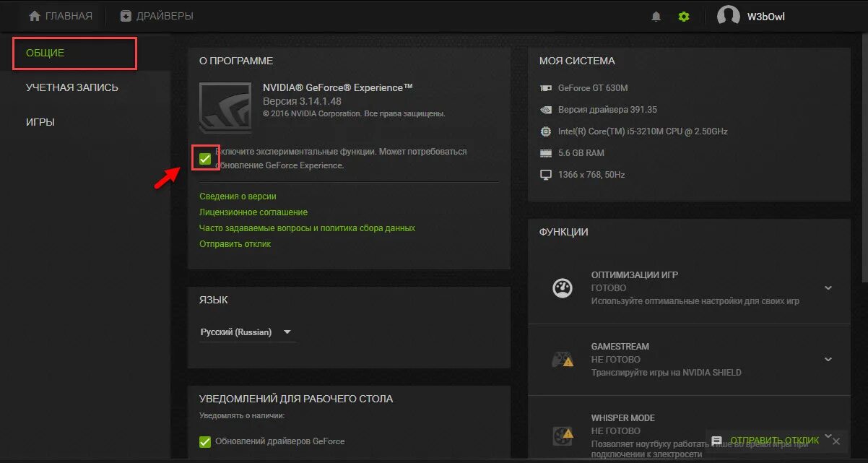The height and width of the screenshot is (463, 868).
Task: Click the user avatar icon
Action: (x=728, y=16)
